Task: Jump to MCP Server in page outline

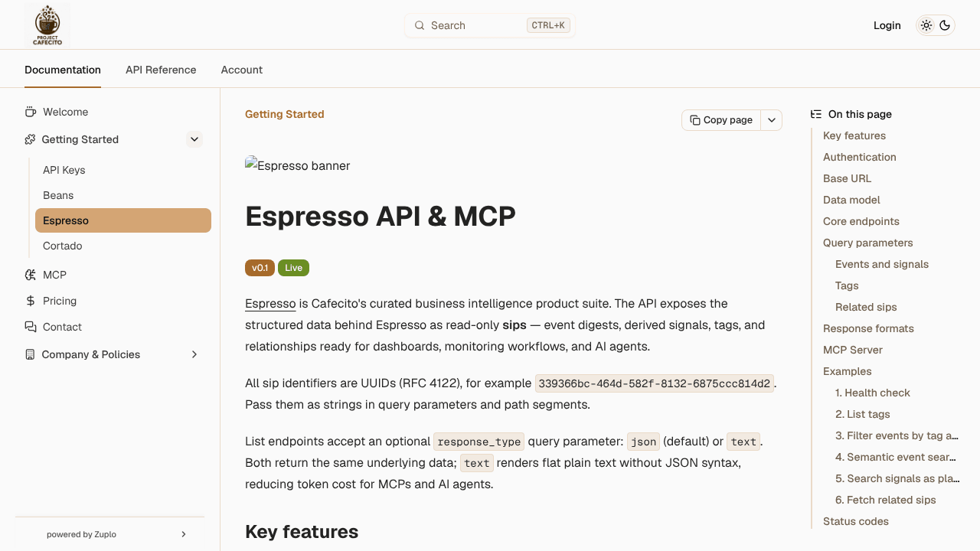Action: pos(853,350)
